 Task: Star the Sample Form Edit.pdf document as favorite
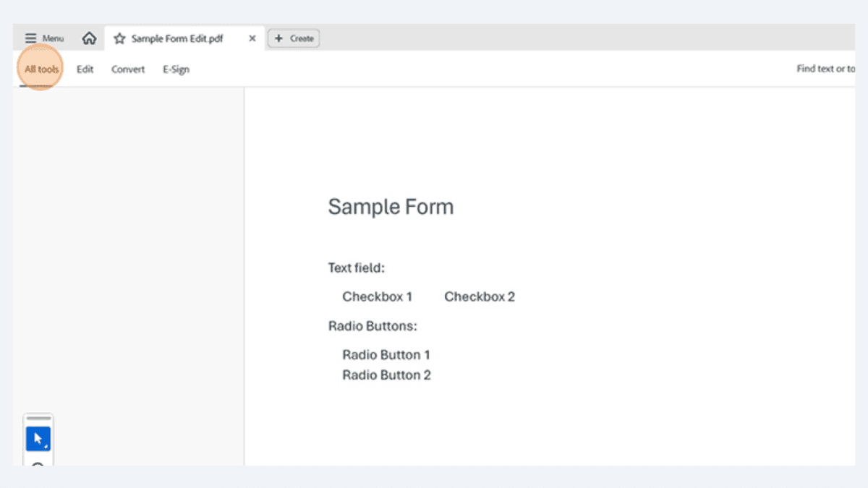pos(122,38)
